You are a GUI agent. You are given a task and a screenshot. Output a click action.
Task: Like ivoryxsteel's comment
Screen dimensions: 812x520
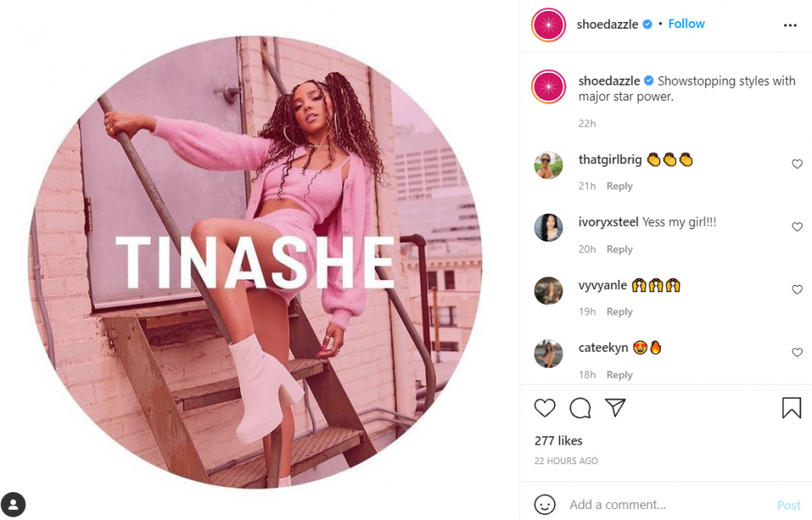pyautogui.click(x=797, y=227)
